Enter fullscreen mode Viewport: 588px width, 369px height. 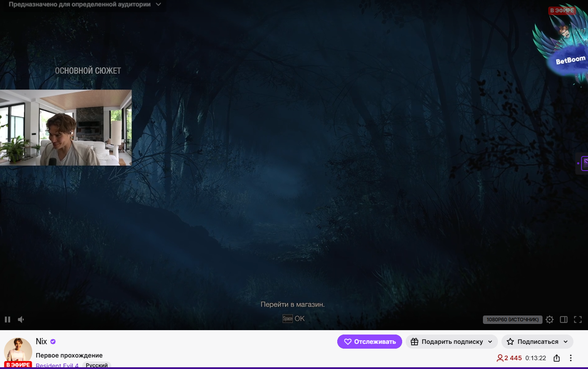(x=578, y=320)
